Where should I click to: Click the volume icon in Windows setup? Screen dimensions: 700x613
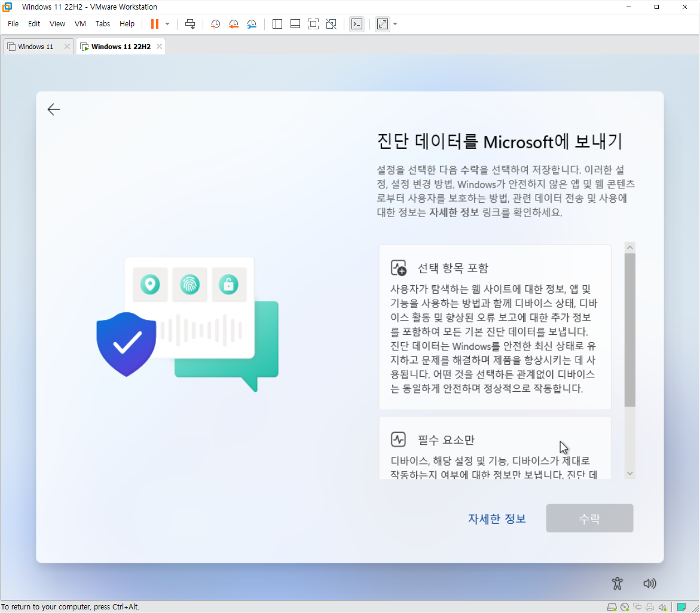650,584
